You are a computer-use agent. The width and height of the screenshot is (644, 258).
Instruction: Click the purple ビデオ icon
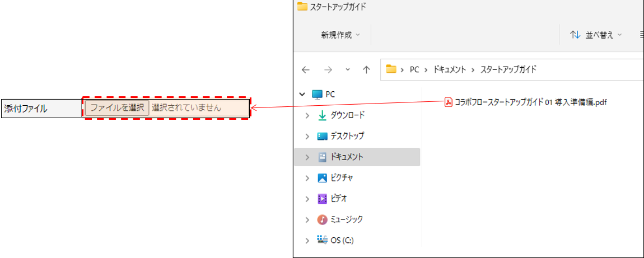pos(323,199)
